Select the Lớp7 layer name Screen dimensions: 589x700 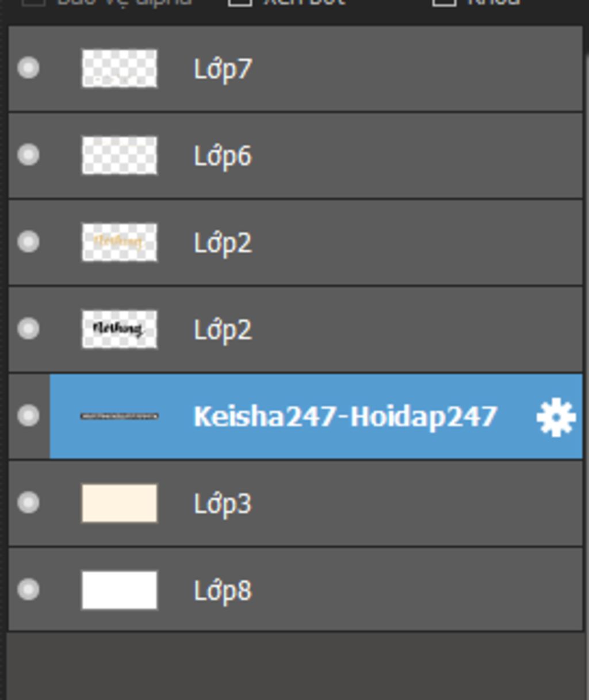(x=223, y=70)
